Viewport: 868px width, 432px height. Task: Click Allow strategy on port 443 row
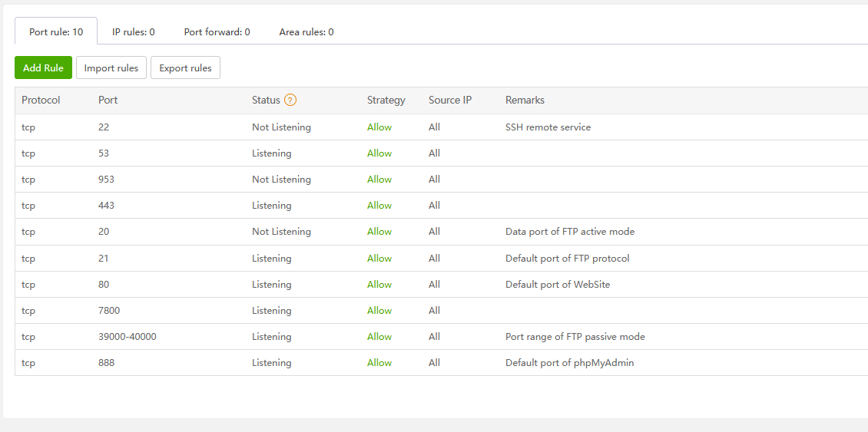379,206
